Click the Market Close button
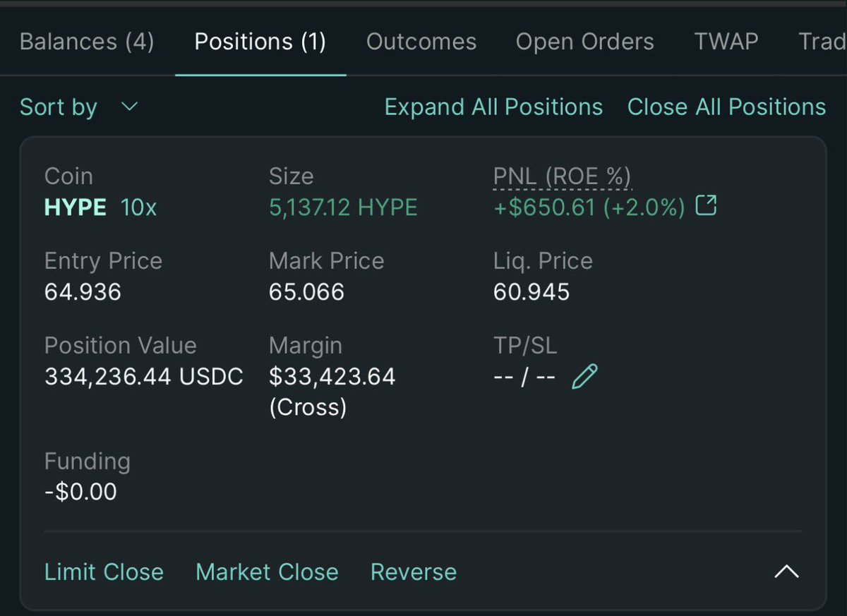The image size is (847, 616). (x=267, y=572)
